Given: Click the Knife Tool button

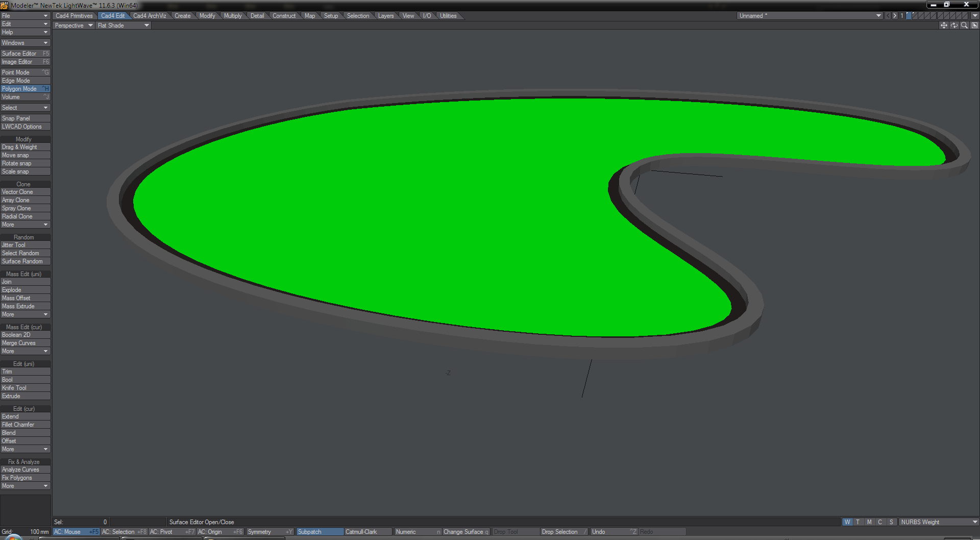Looking at the screenshot, I should pyautogui.click(x=25, y=388).
